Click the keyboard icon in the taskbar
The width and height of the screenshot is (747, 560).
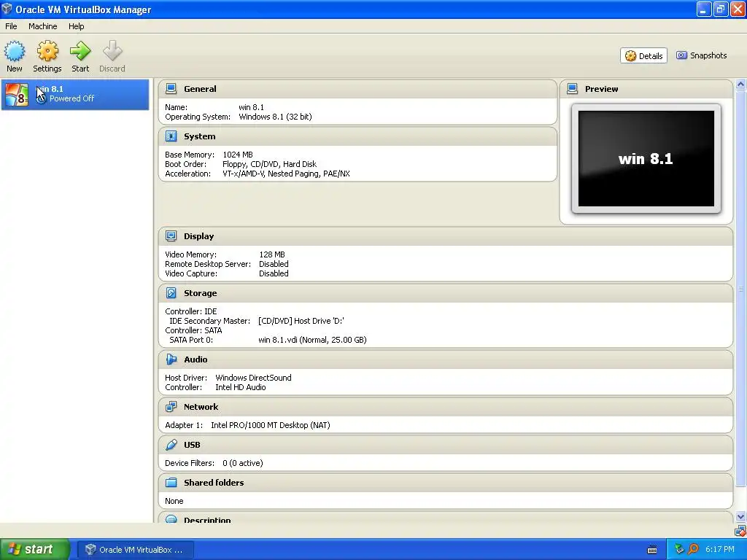(652, 550)
